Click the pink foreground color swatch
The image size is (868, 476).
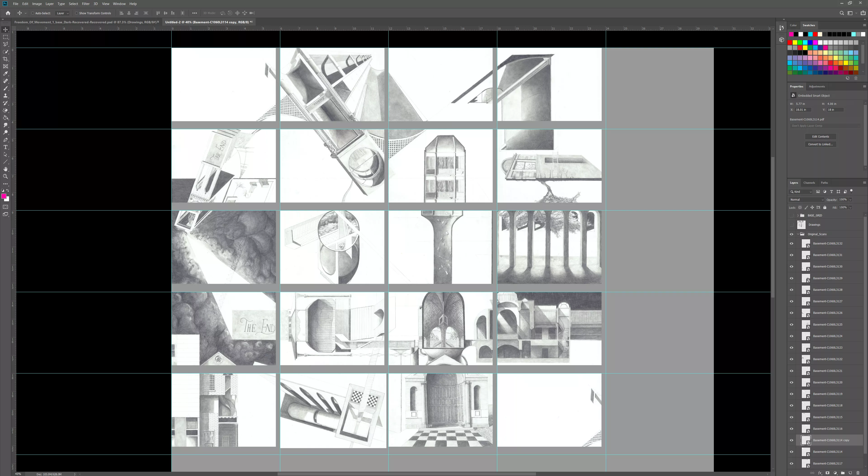[x=3, y=196]
